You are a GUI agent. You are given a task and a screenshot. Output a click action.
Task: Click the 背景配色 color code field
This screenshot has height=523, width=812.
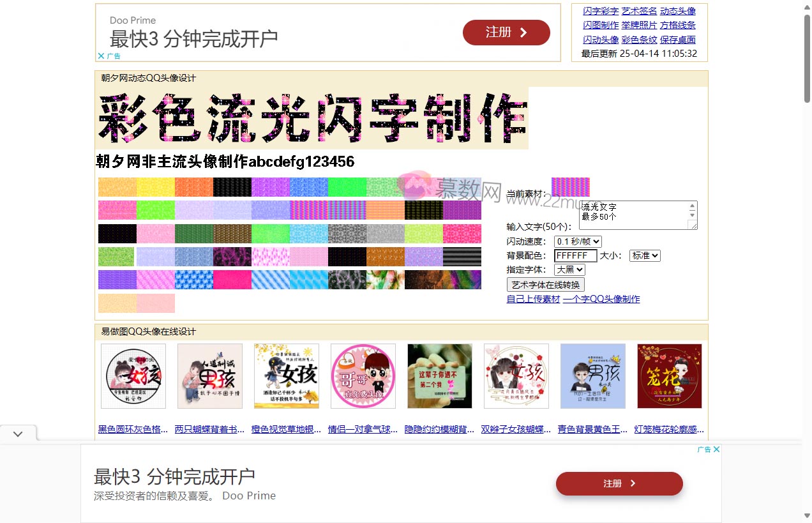point(575,255)
